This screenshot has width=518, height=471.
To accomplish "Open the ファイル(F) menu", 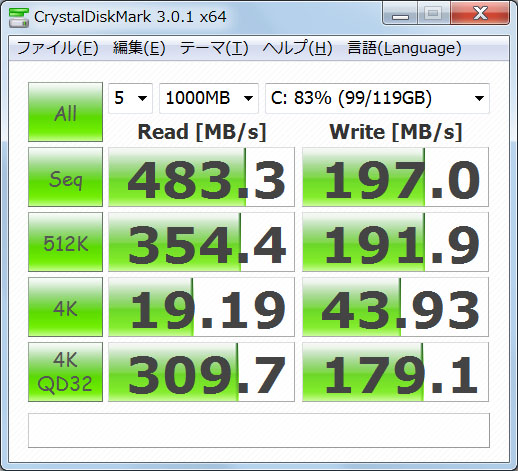I will [x=57, y=48].
